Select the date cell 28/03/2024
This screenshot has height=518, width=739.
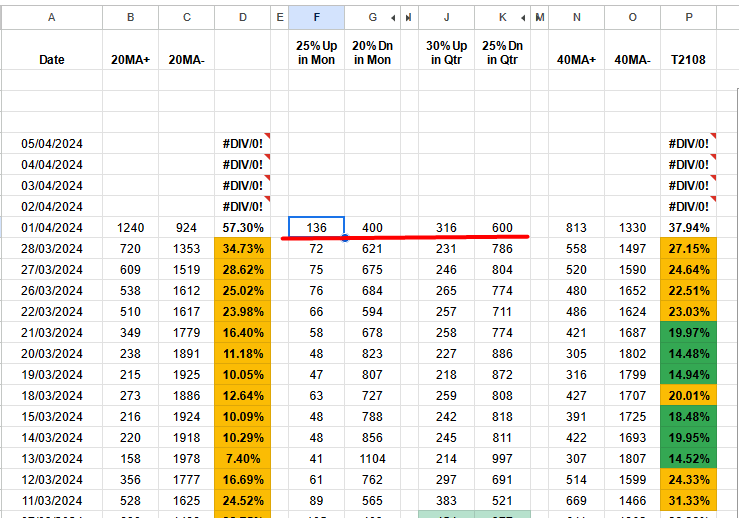tap(51, 248)
